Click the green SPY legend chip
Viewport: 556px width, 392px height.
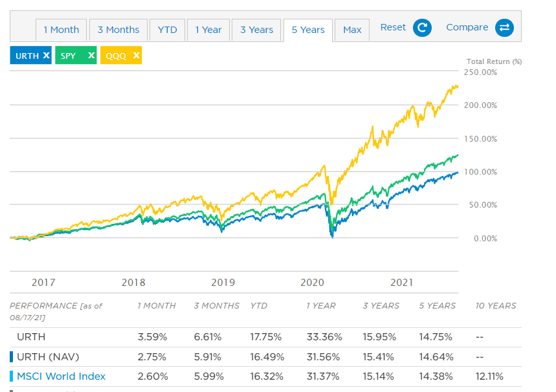[76, 55]
